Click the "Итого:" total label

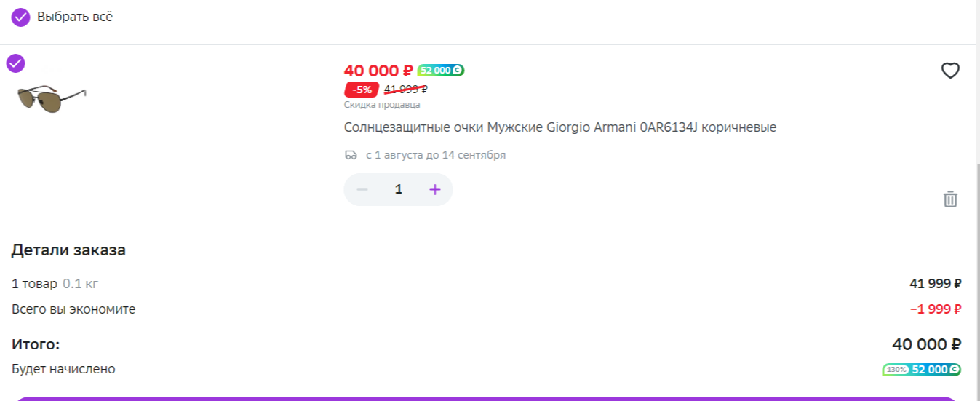tap(36, 344)
